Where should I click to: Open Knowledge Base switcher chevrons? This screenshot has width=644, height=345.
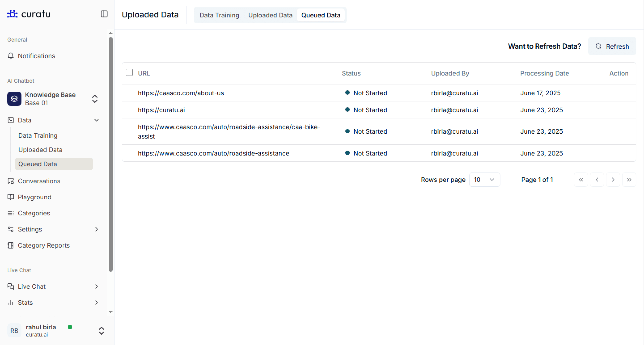tap(95, 99)
